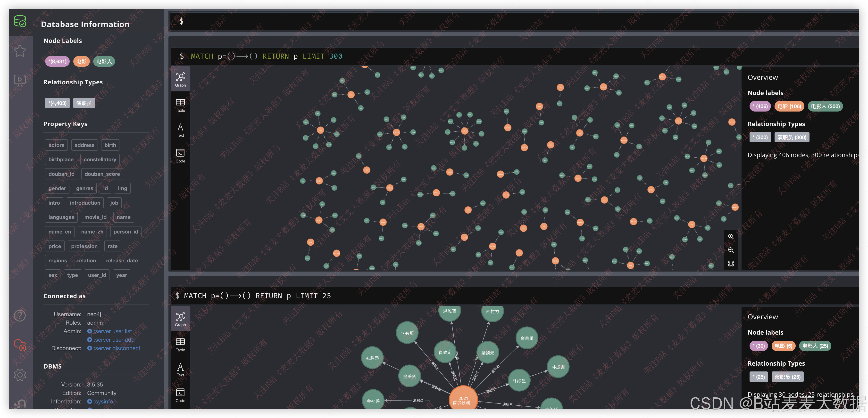
Task: Fit graph to screen icon
Action: click(731, 264)
